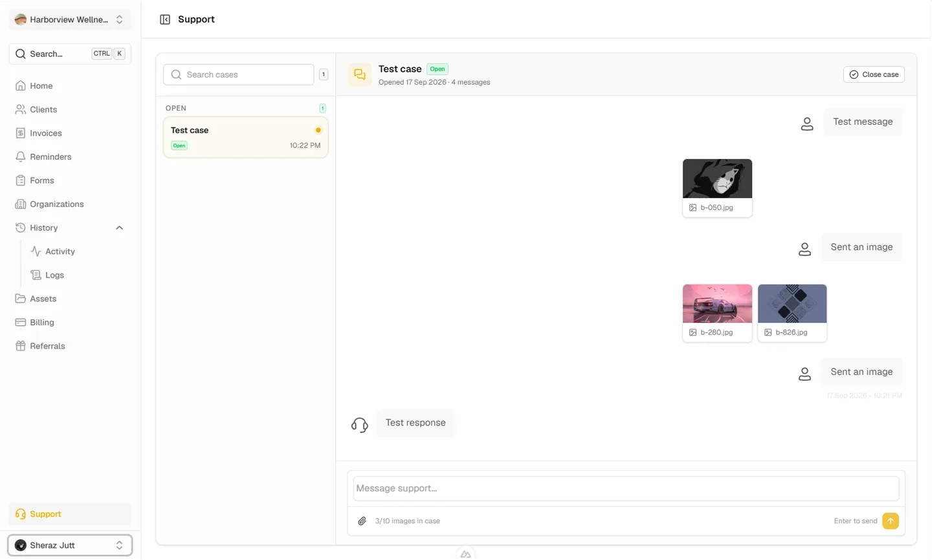The height and width of the screenshot is (560, 932).
Task: Open the Organizations page label
Action: point(57,204)
